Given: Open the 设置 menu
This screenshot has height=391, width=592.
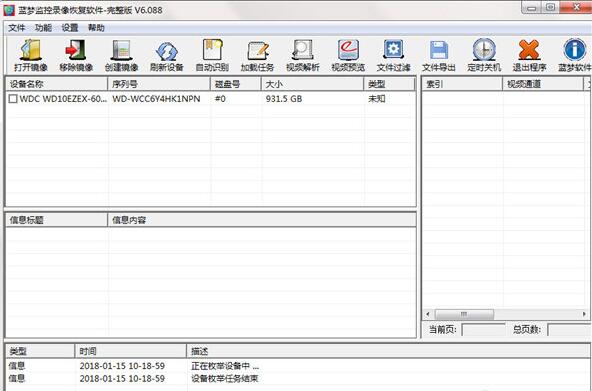Looking at the screenshot, I should (70, 28).
